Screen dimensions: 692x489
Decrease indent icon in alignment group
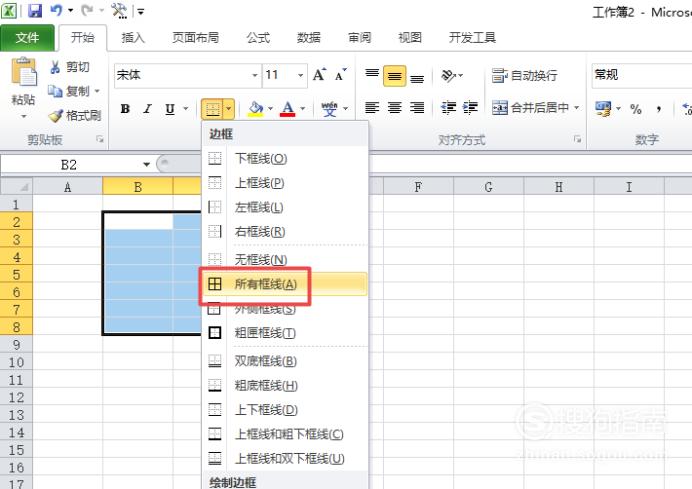[x=448, y=107]
